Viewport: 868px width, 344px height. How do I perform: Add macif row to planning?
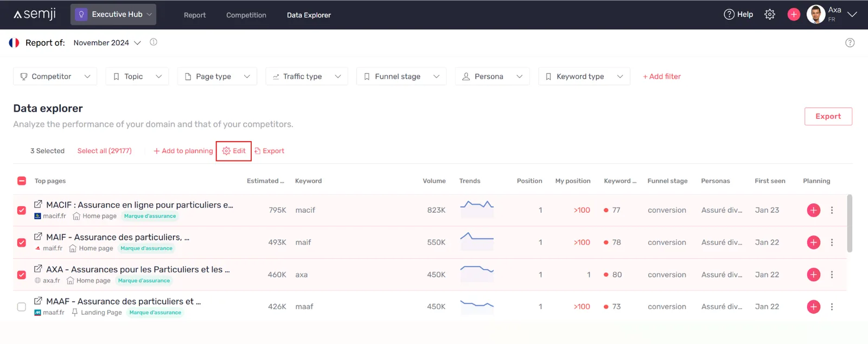(x=814, y=210)
